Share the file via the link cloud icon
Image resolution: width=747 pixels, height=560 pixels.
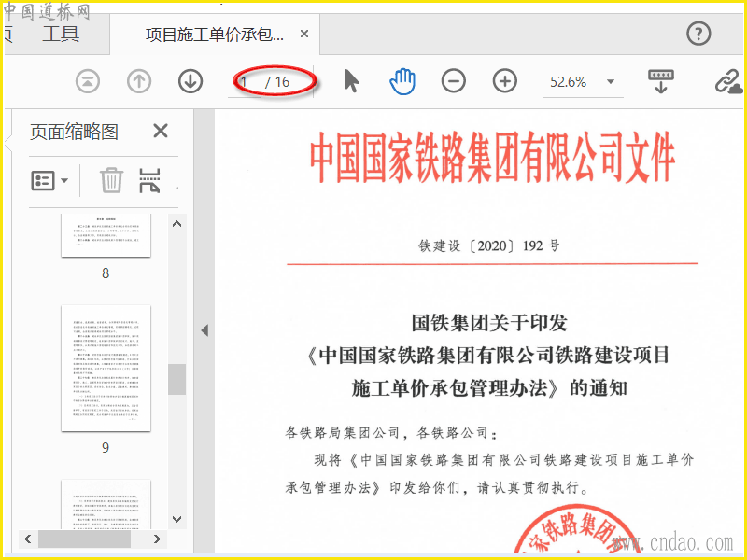pos(728,81)
